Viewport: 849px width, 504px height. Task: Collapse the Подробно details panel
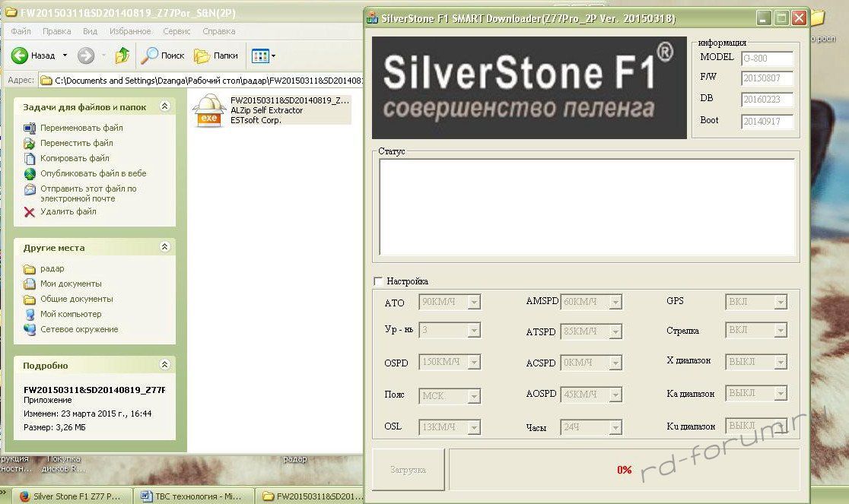(164, 364)
